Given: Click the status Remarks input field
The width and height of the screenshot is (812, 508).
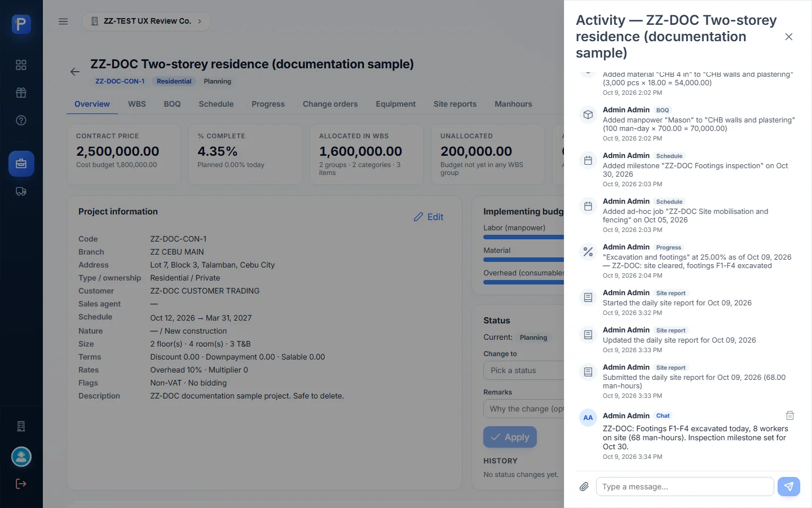Looking at the screenshot, I should click(x=523, y=409).
